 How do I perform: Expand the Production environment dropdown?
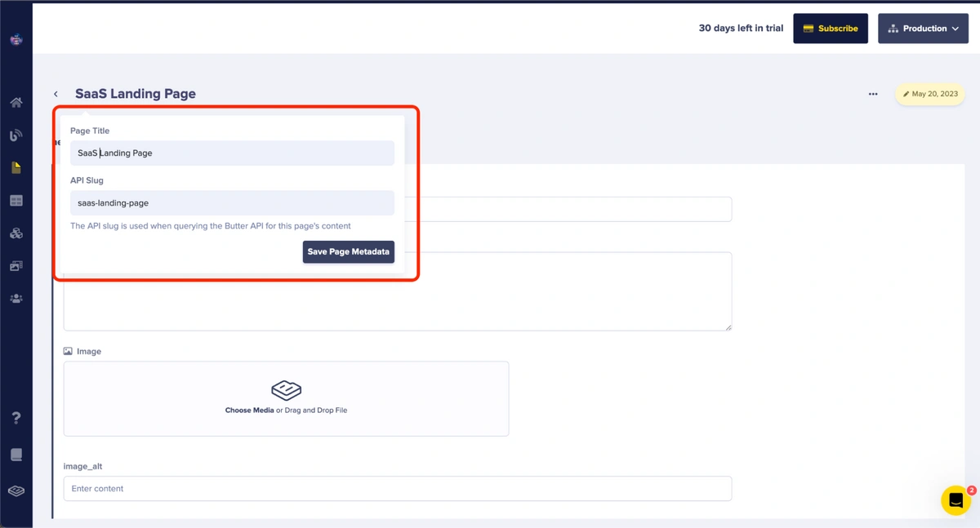(x=923, y=29)
